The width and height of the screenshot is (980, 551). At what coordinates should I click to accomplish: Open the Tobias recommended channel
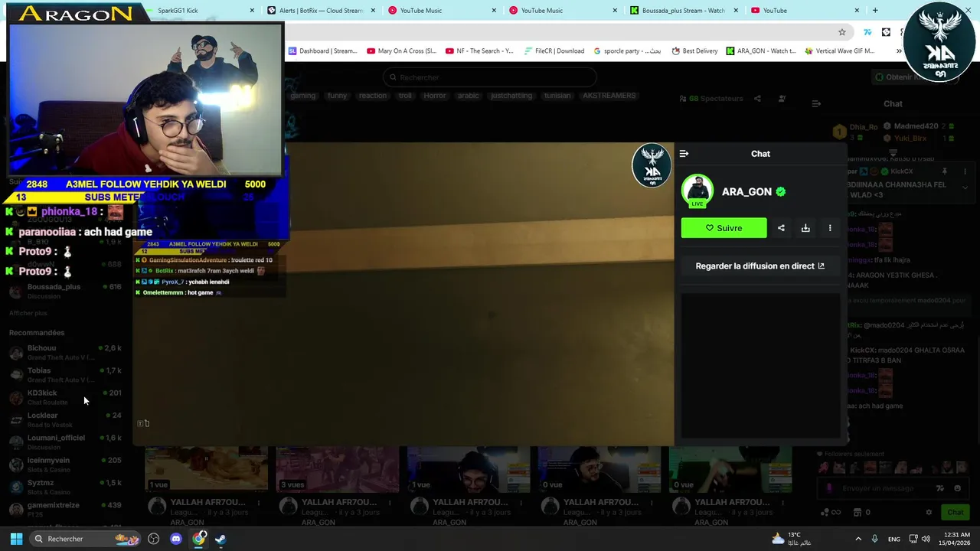(65, 375)
